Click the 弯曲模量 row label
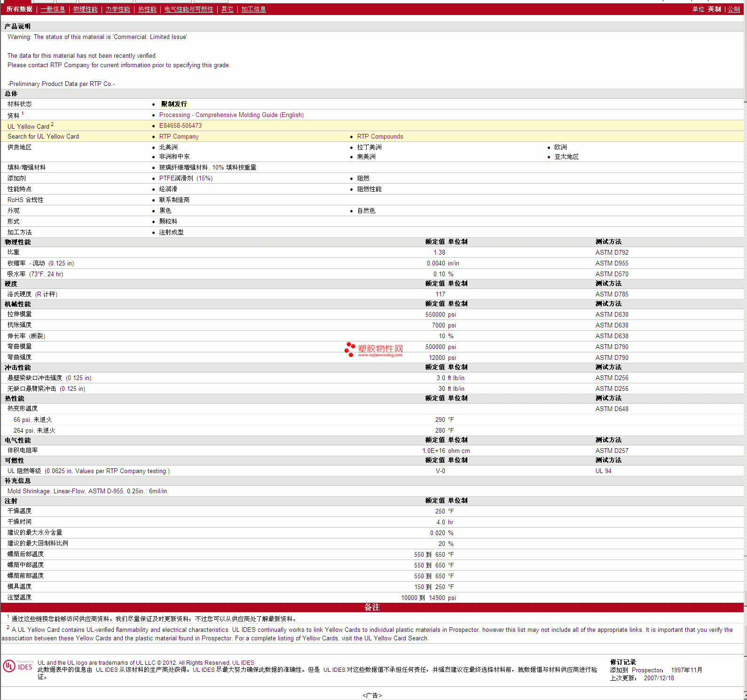Screen dimensions: 747x700 tap(19, 347)
